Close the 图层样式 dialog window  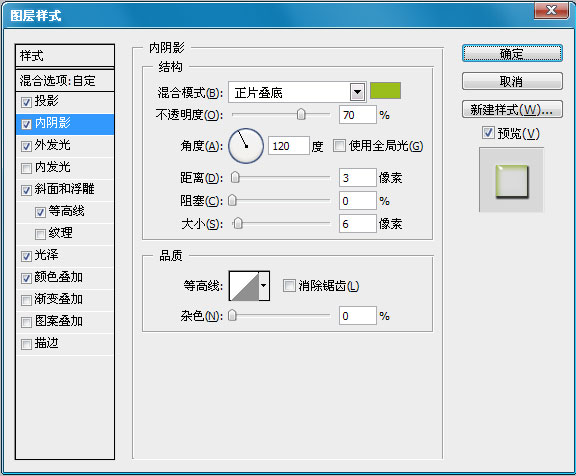pos(551,10)
